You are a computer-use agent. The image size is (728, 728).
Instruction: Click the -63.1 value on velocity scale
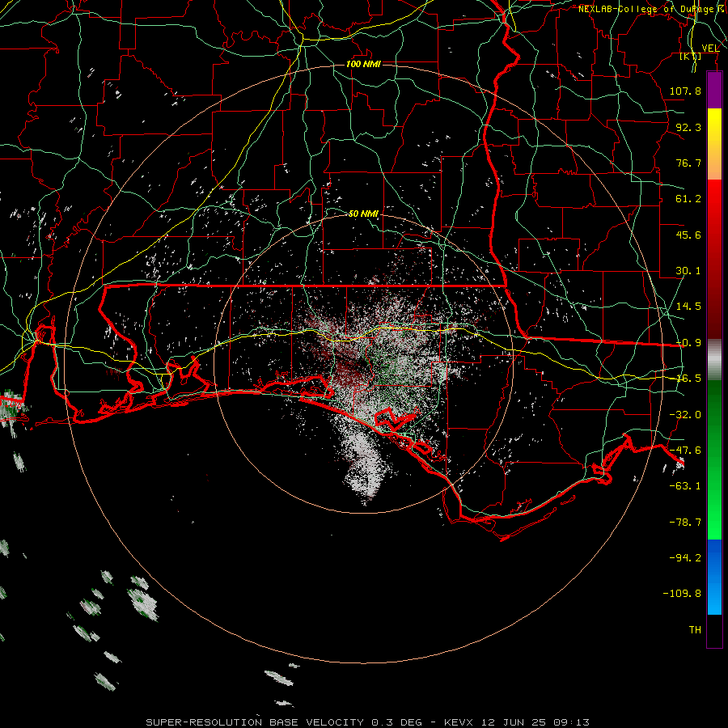[685, 486]
